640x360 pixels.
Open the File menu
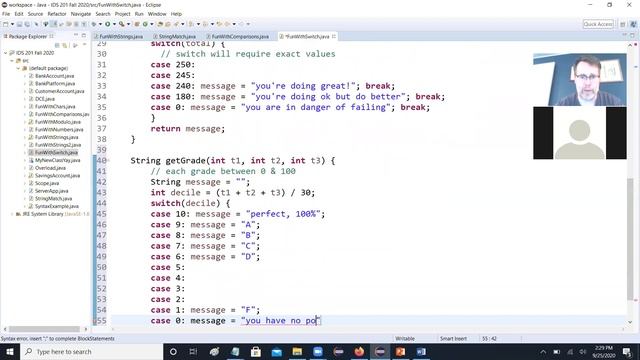tap(6, 14)
